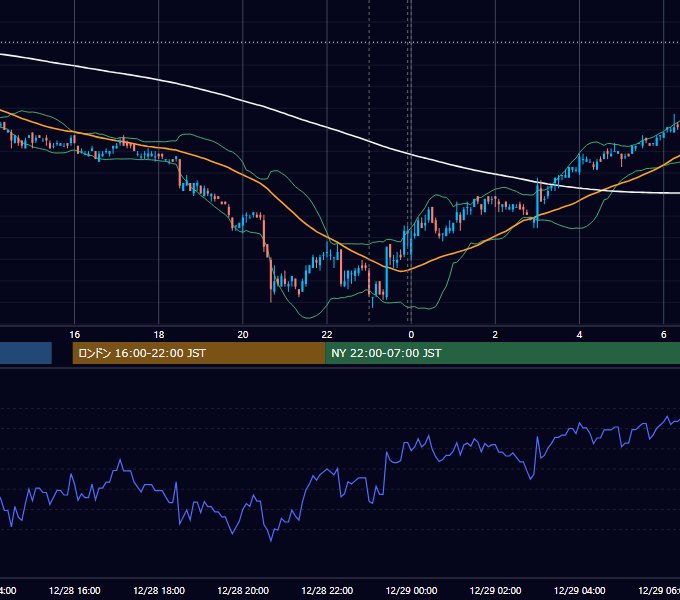Click the blue session bar left of ロンドン

click(x=26, y=353)
